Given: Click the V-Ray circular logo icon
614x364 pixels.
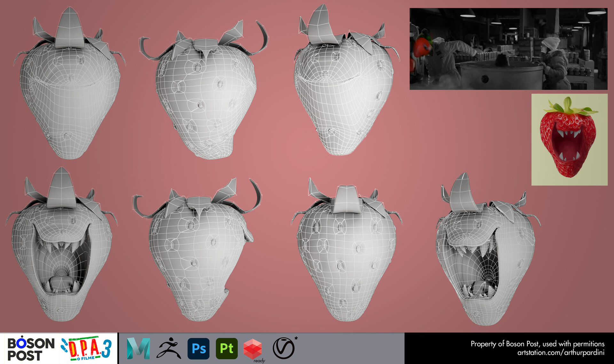Looking at the screenshot, I should [283, 348].
